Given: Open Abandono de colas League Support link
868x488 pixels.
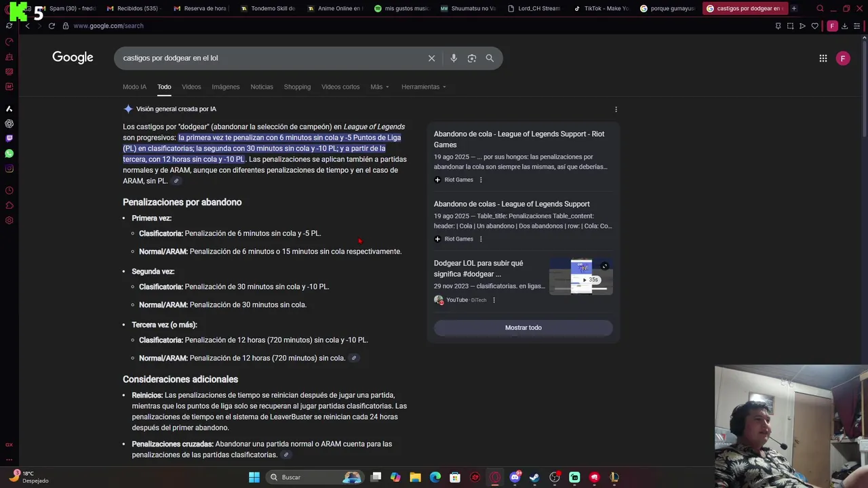Looking at the screenshot, I should tap(512, 204).
